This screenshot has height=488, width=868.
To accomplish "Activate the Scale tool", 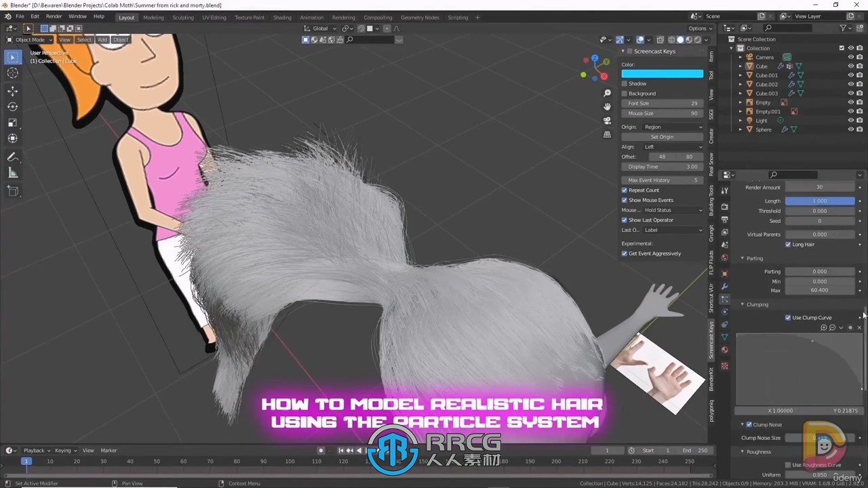I will [13, 123].
